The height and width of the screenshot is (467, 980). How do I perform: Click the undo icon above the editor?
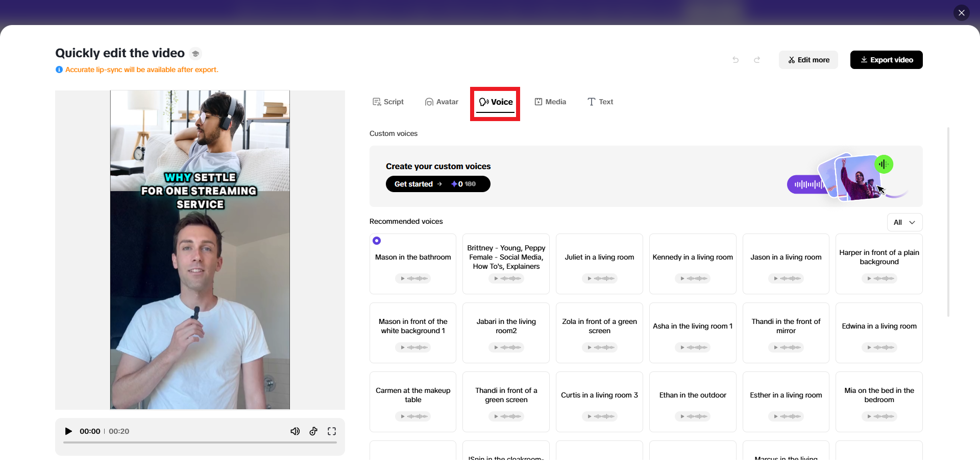click(x=736, y=60)
